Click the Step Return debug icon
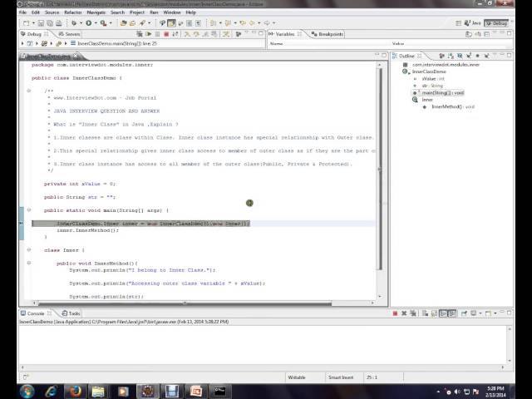This screenshot has width=532, height=399. tap(205, 34)
